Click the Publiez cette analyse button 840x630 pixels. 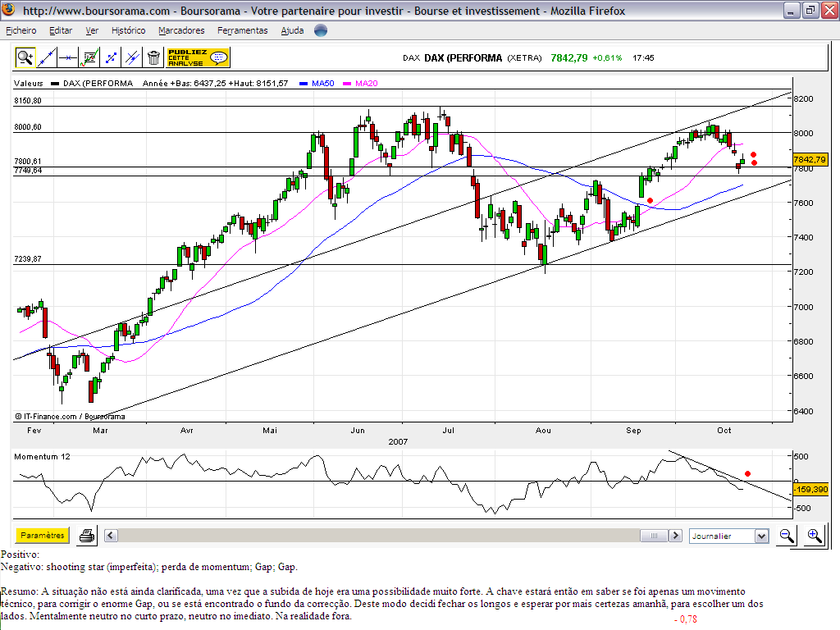tap(199, 57)
